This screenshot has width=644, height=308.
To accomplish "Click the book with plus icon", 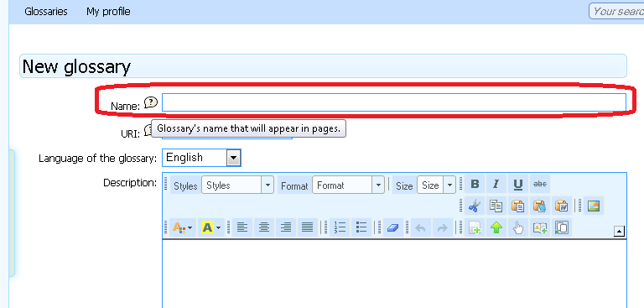I will (x=540, y=227).
